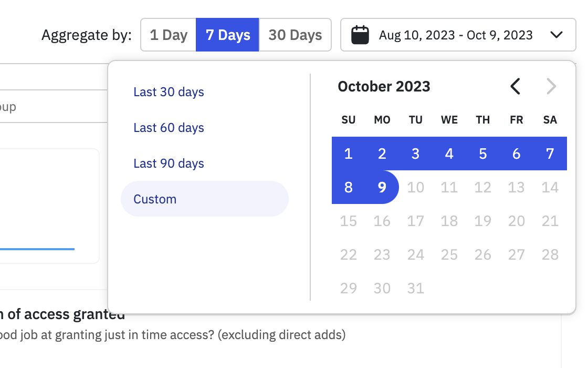The image size is (588, 368).
Task: Select 30 Days aggregation
Action: tap(295, 35)
